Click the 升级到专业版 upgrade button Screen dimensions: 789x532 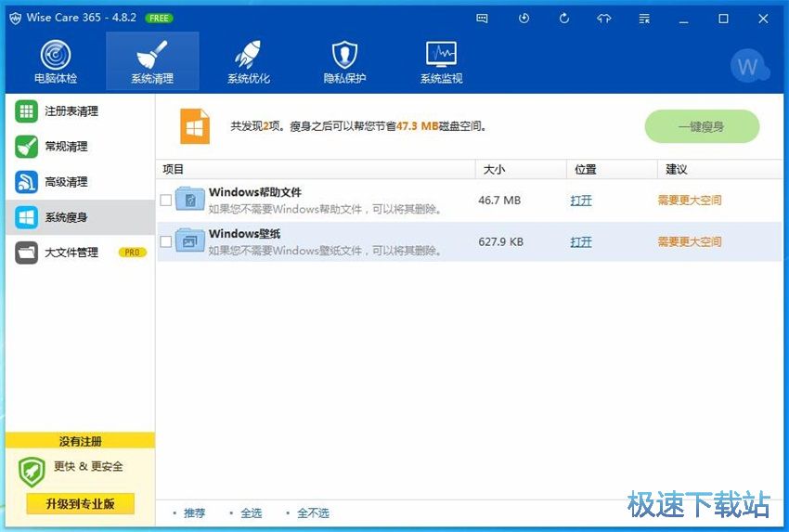pyautogui.click(x=81, y=503)
